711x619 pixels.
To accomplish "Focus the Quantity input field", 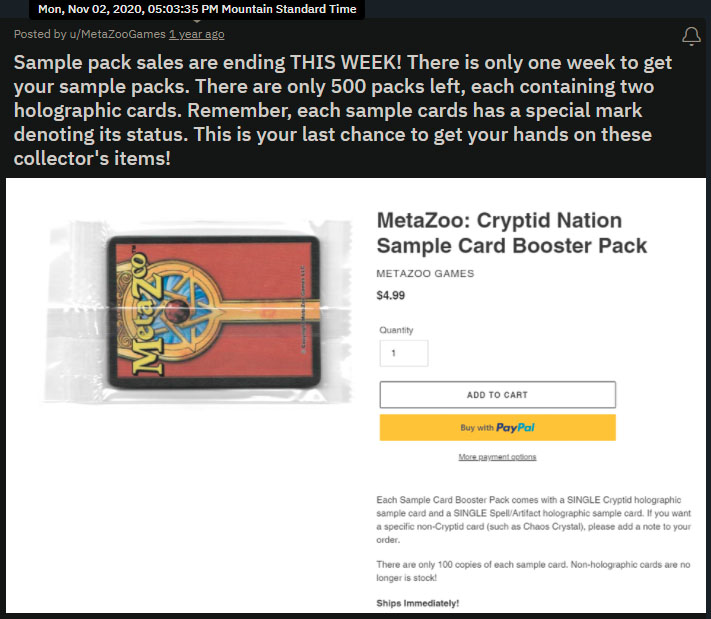I will pyautogui.click(x=403, y=353).
